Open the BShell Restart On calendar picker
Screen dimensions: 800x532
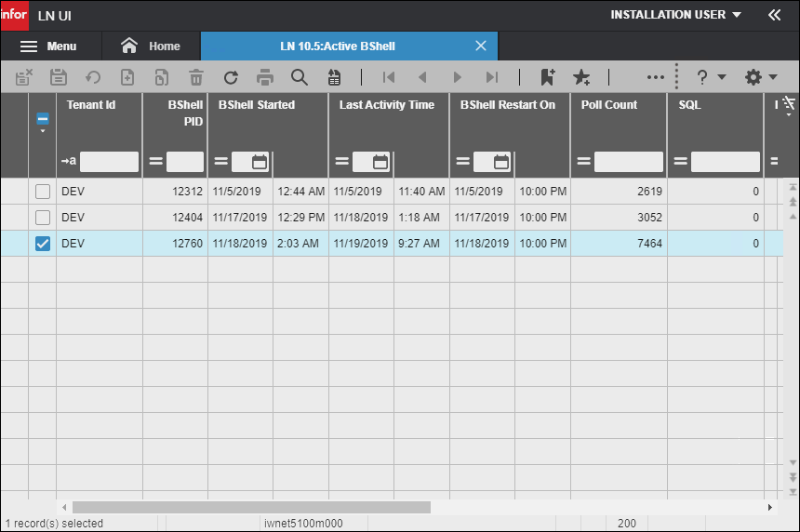tap(501, 162)
